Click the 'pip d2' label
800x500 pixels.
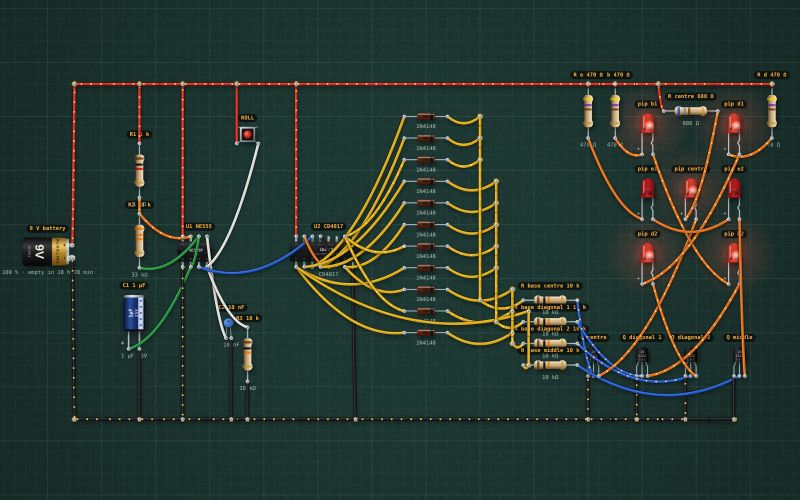(x=647, y=234)
